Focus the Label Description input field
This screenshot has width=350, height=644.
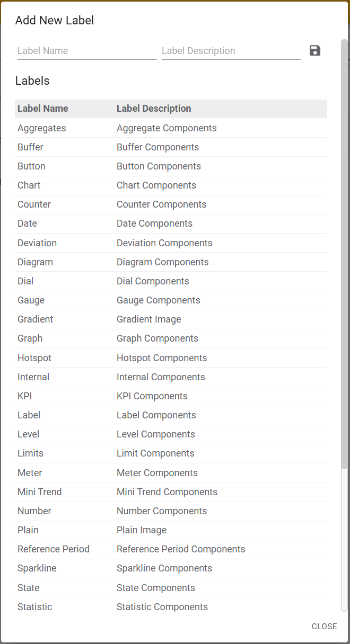[x=231, y=51]
